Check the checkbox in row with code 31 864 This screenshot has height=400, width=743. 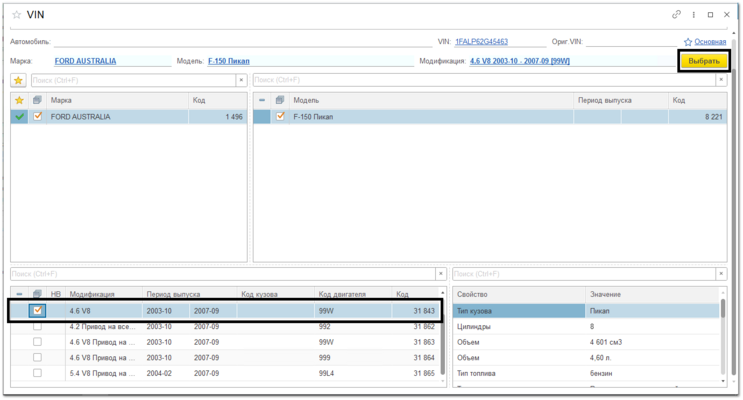[x=37, y=357]
